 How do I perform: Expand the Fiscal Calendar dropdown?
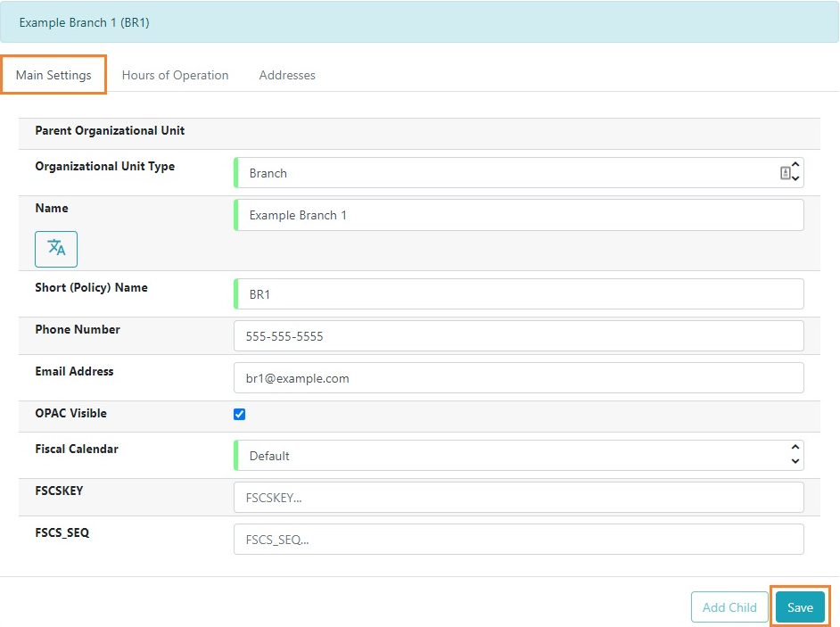517,456
